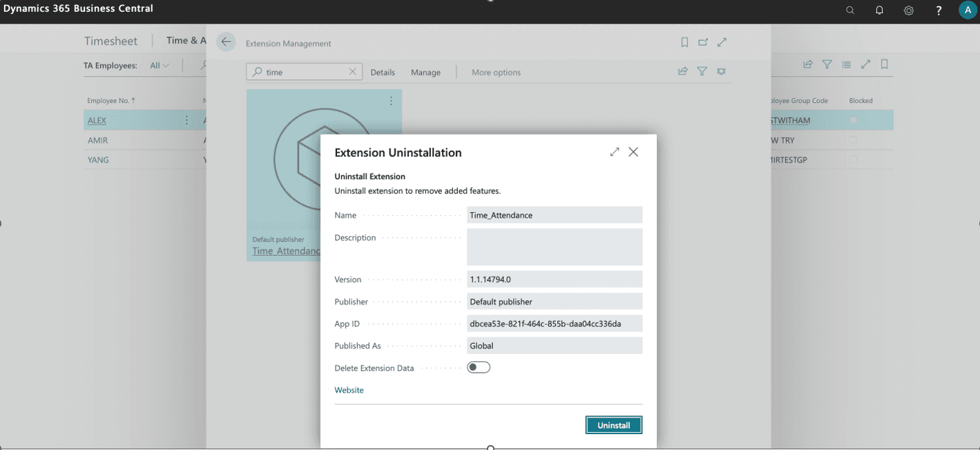The width and height of the screenshot is (980, 450).
Task: Click bookmark icon in Timesheet window
Action: tap(884, 64)
